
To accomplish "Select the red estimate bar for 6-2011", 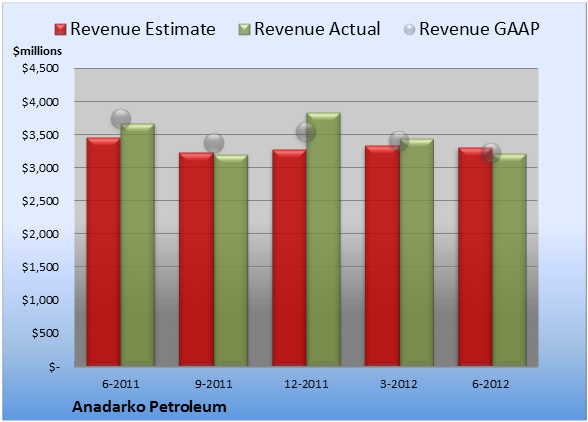I will 104,252.
